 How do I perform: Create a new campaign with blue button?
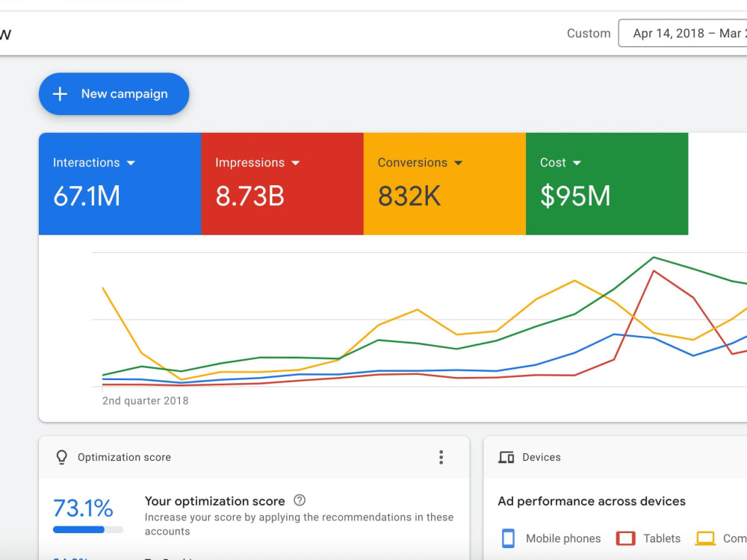[114, 94]
